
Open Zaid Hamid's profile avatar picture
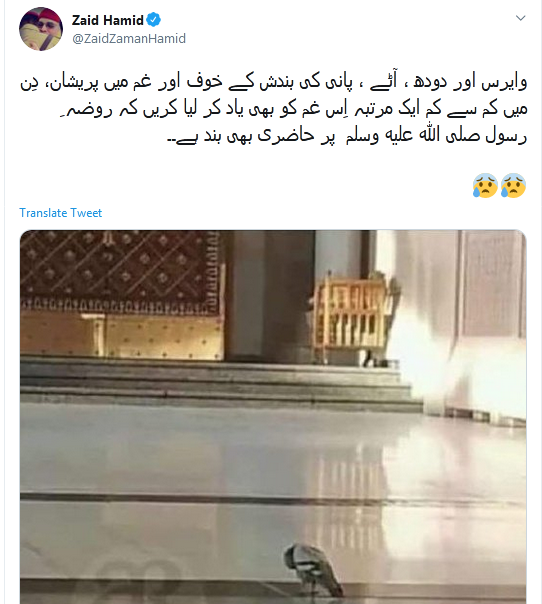point(41,29)
